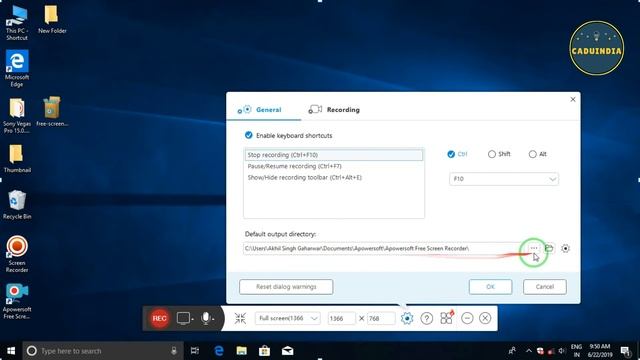The width and height of the screenshot is (640, 360).
Task: Confirm settings with OK button
Action: point(490,287)
